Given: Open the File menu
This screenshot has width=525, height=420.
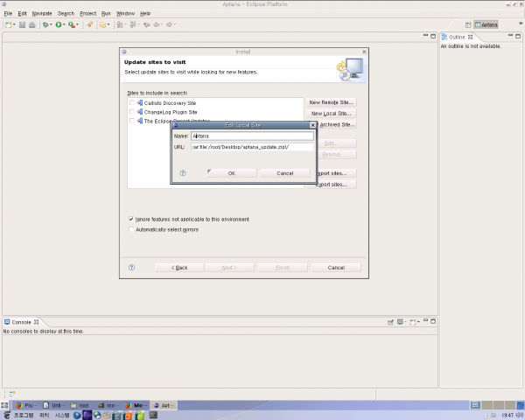Looking at the screenshot, I should 8,13.
